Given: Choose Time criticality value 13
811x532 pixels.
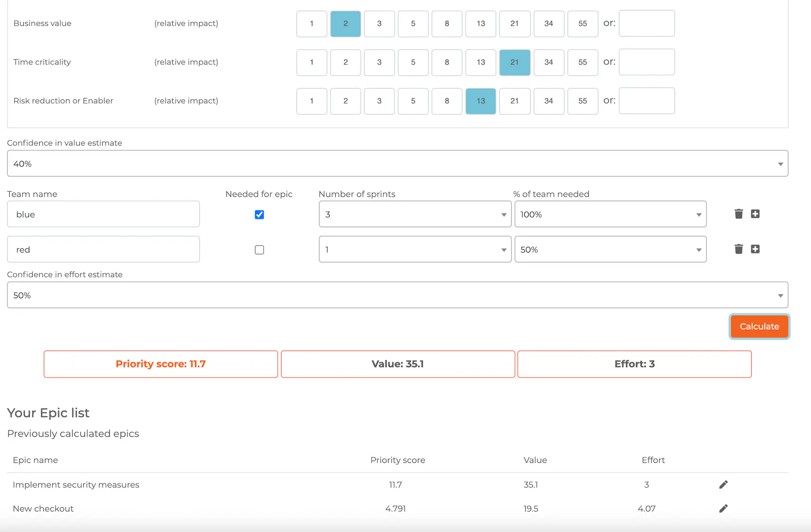Looking at the screenshot, I should click(481, 62).
